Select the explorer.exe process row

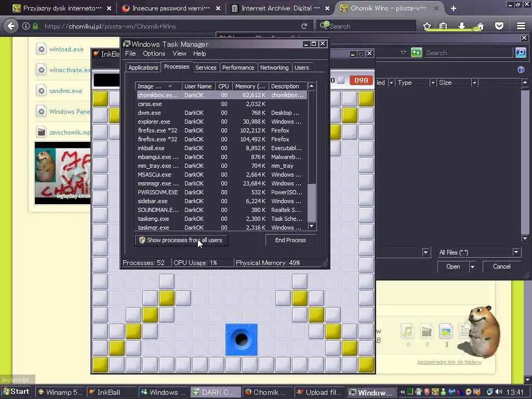222,122
